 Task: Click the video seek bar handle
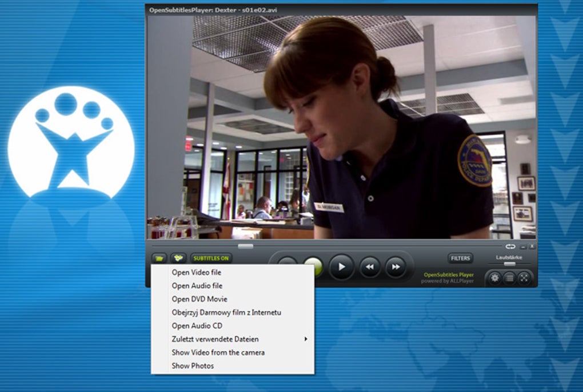coord(245,246)
